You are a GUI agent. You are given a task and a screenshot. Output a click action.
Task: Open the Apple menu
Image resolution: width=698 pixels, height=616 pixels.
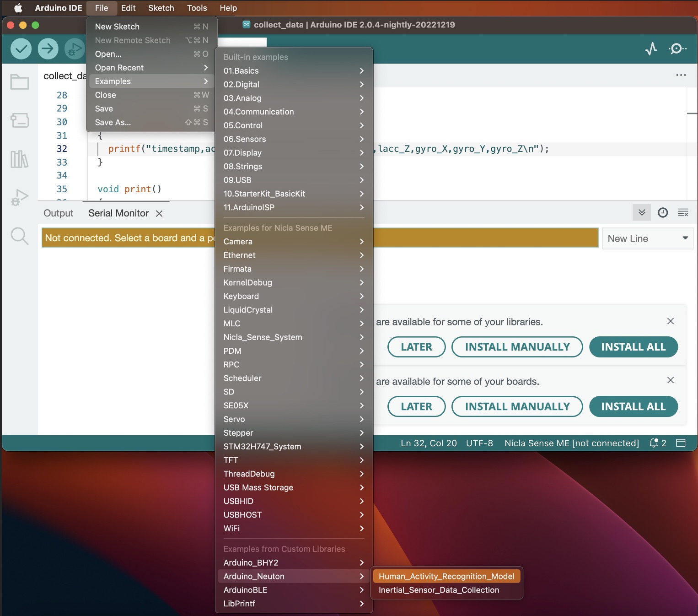pos(18,8)
